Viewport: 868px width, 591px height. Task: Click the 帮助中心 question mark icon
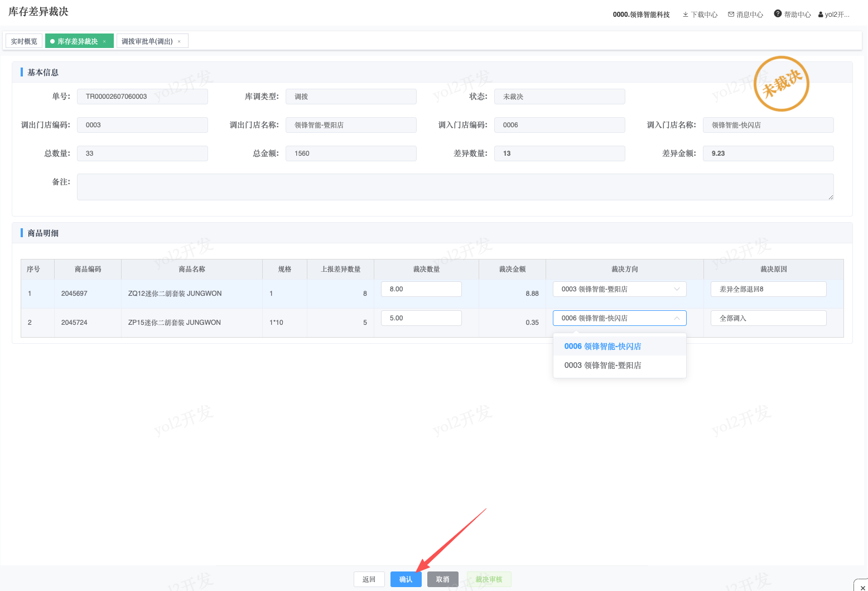(x=778, y=14)
